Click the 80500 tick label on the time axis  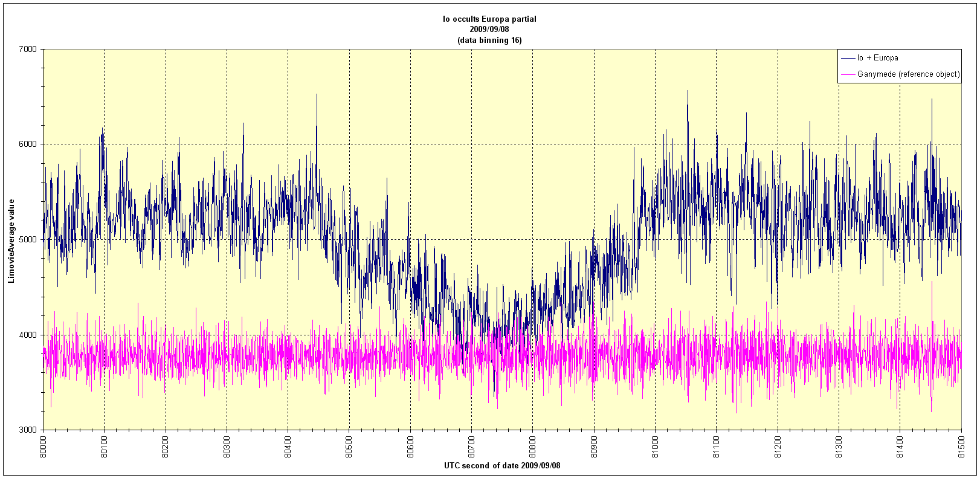pyautogui.click(x=349, y=446)
